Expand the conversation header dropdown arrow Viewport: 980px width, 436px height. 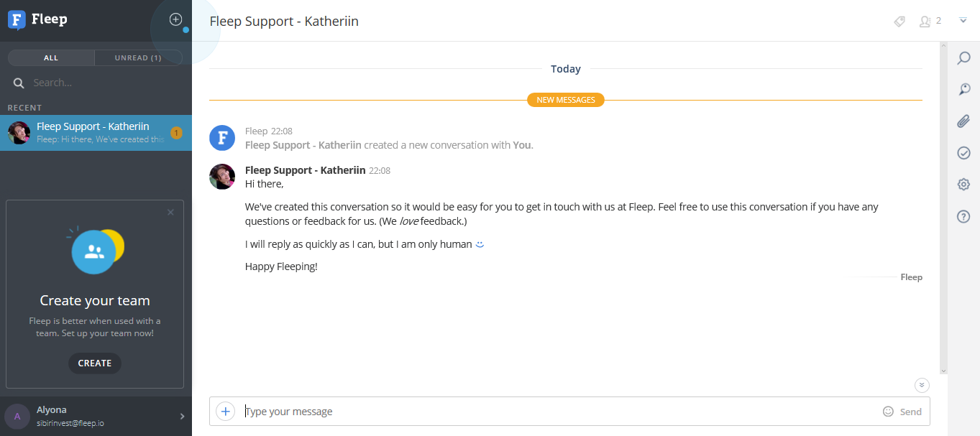(963, 20)
